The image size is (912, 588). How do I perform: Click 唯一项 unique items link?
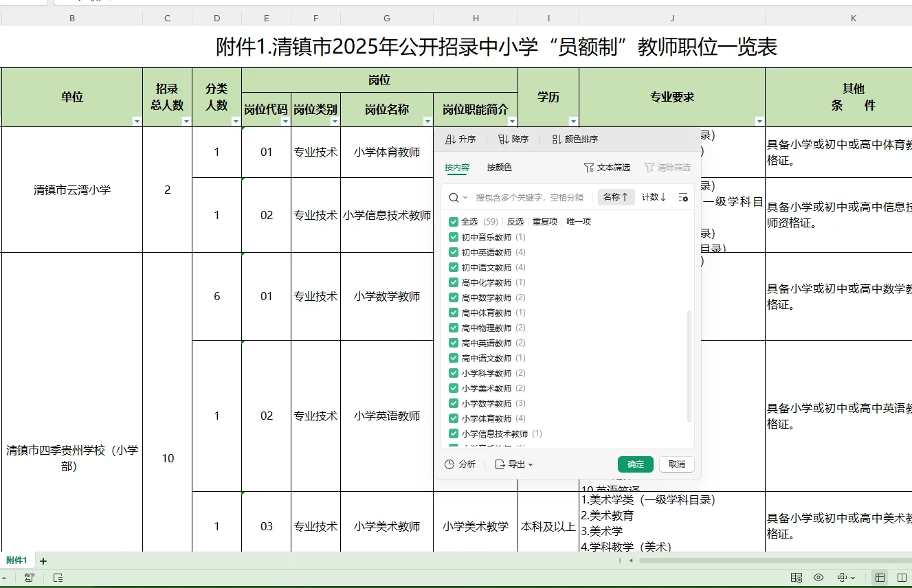point(579,222)
